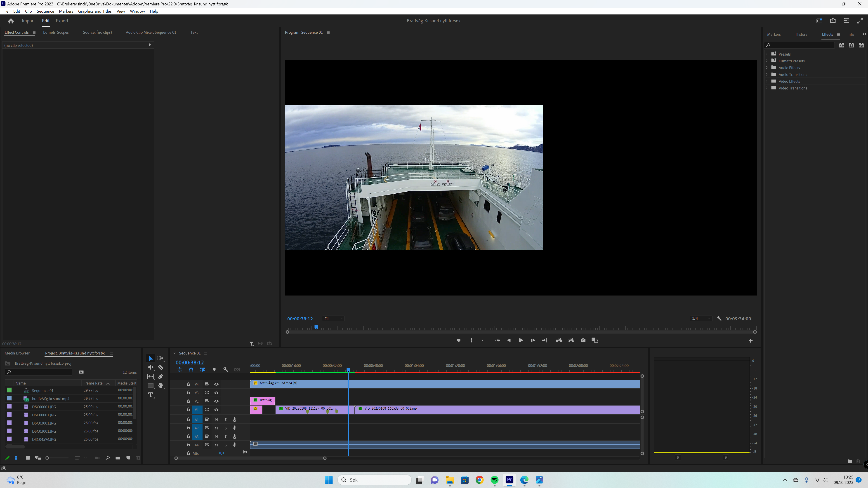Open the Fit zoom level dropdown
The height and width of the screenshot is (488, 868).
click(x=333, y=318)
